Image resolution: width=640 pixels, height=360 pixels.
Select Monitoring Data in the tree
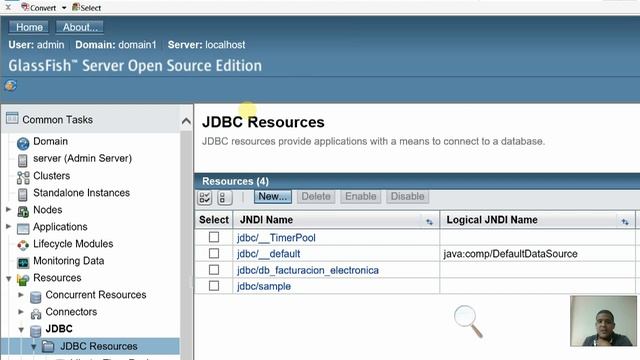[x=69, y=260]
